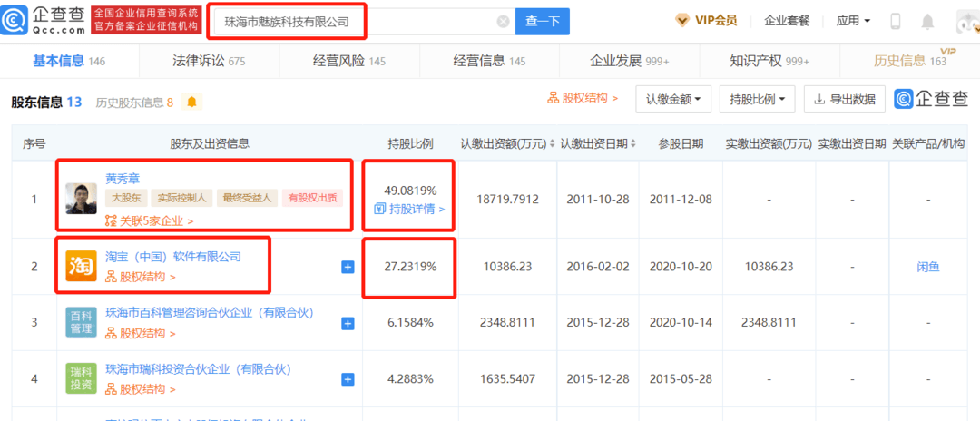Open 珠海市瑞科投资合伙企业 link
Screen dimensions: 980x421
point(199,368)
